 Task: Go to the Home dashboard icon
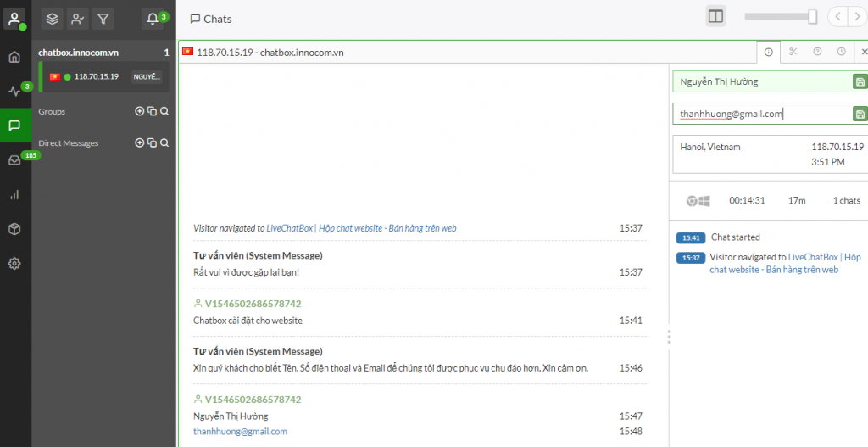coord(15,57)
